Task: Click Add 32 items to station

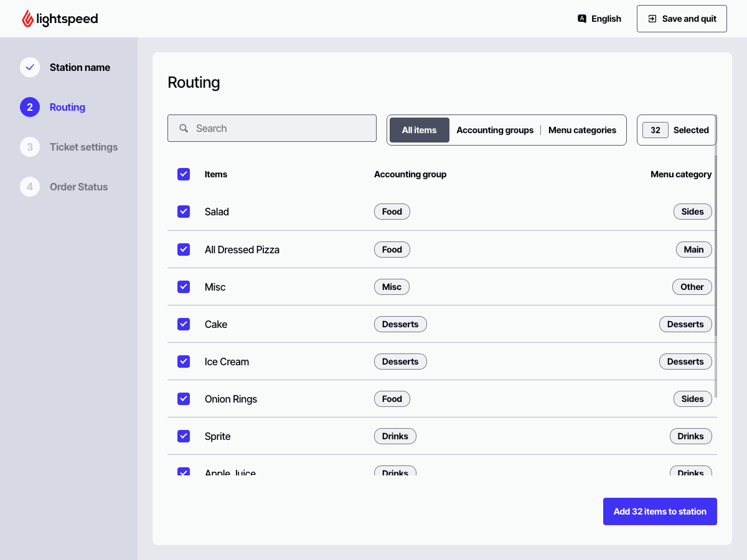Action: (660, 511)
